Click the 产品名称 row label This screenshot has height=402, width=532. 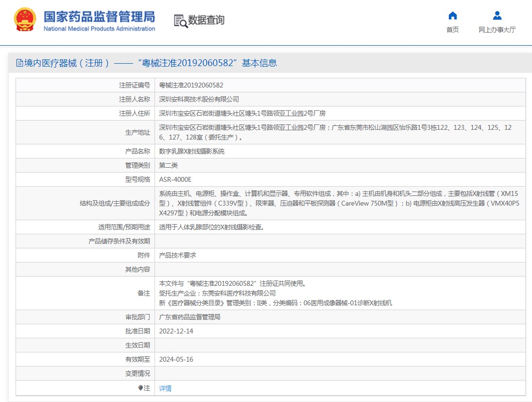point(137,152)
